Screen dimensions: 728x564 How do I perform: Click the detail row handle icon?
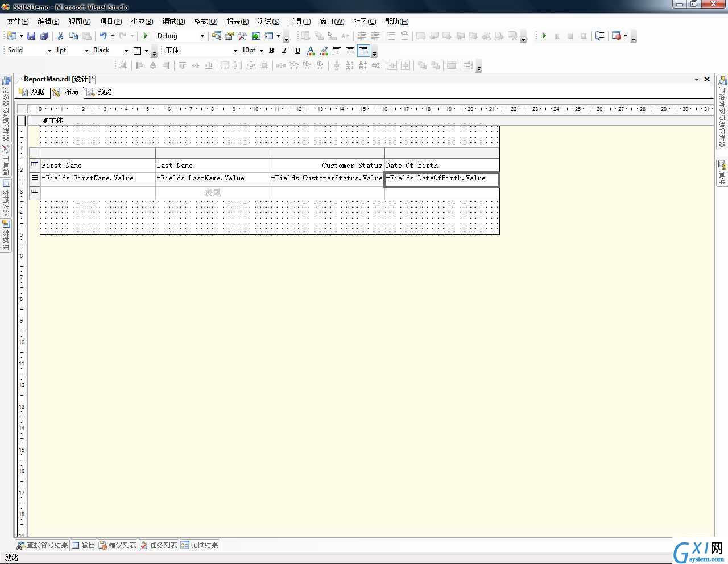(35, 179)
